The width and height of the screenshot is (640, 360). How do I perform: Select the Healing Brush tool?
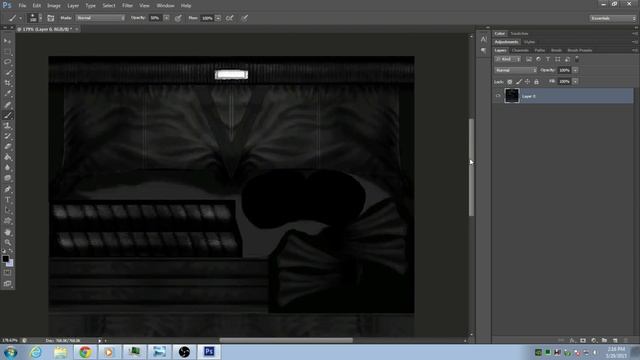7,105
